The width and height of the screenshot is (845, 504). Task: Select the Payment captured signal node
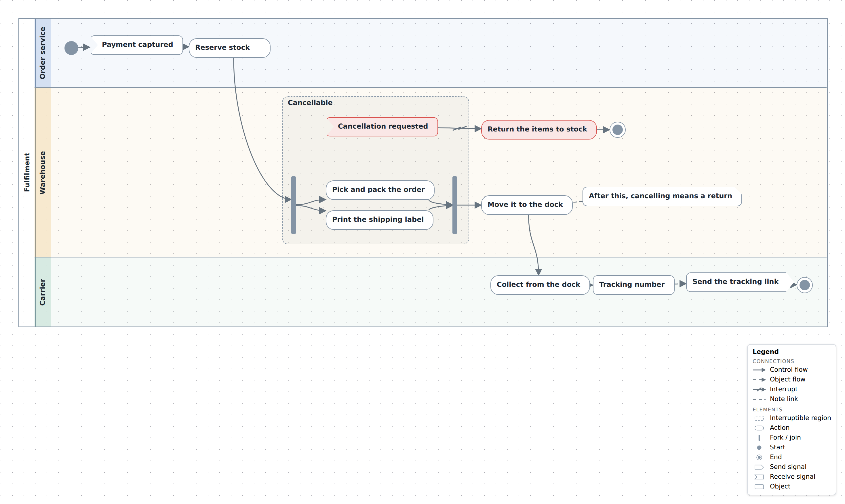(x=137, y=45)
